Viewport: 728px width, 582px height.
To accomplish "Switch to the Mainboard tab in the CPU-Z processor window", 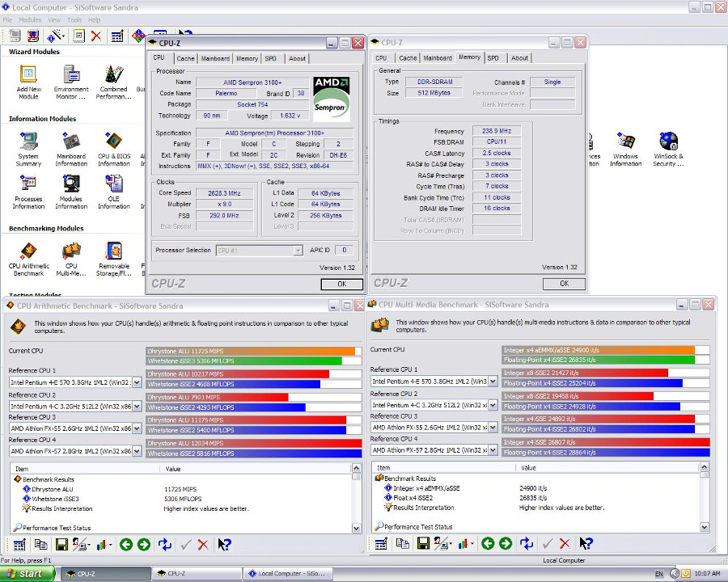I will (215, 58).
